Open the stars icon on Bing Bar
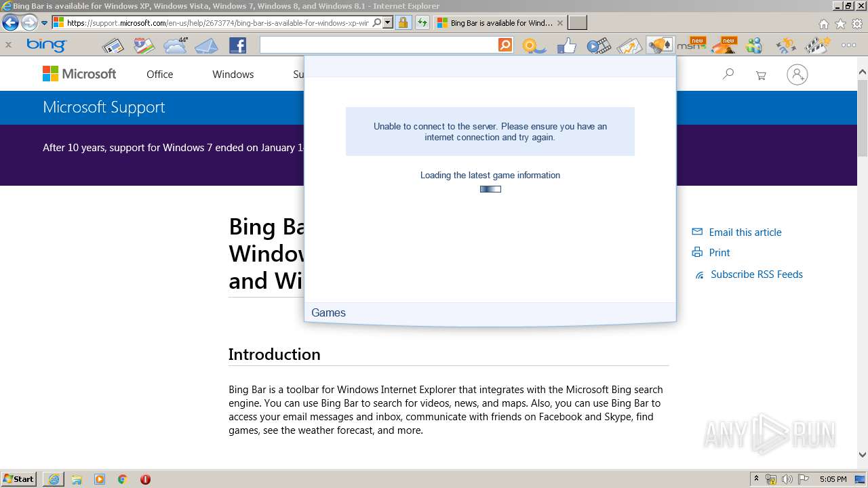The width and height of the screenshot is (868, 488). click(786, 46)
